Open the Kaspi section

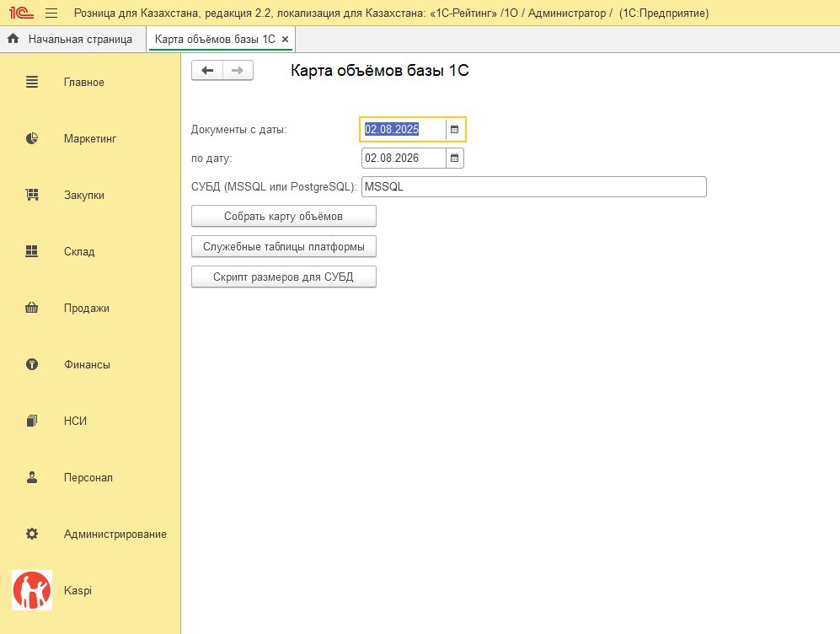click(78, 591)
